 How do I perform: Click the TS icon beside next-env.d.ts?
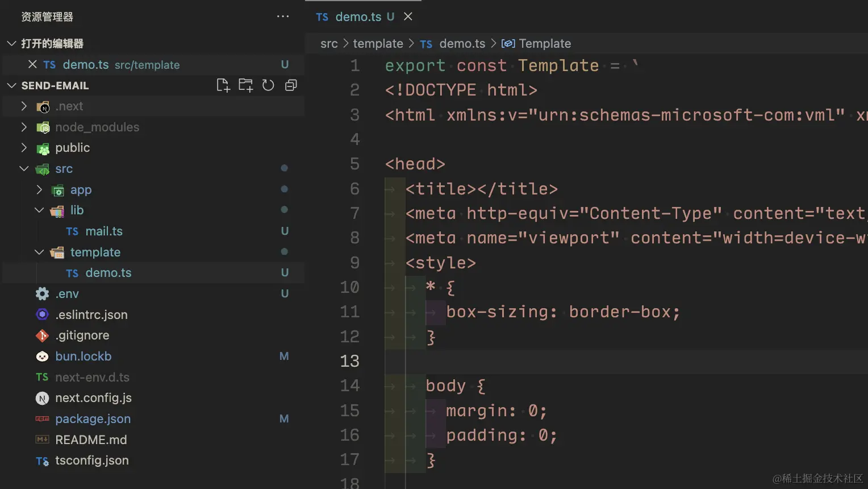click(x=42, y=377)
